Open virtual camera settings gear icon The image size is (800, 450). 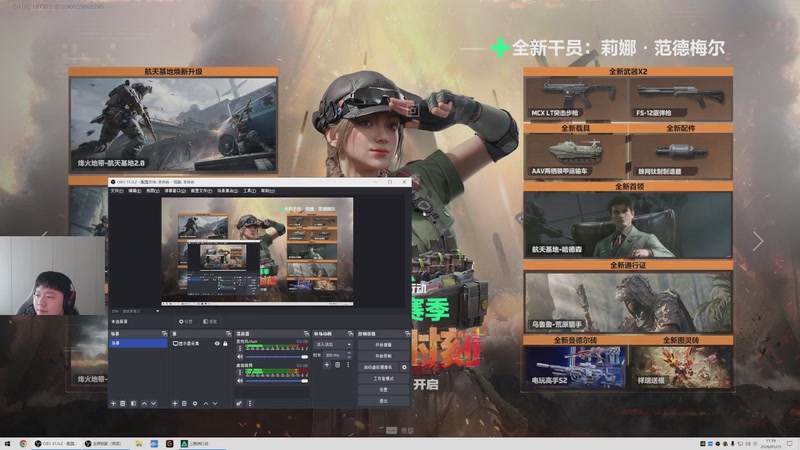pyautogui.click(x=404, y=367)
